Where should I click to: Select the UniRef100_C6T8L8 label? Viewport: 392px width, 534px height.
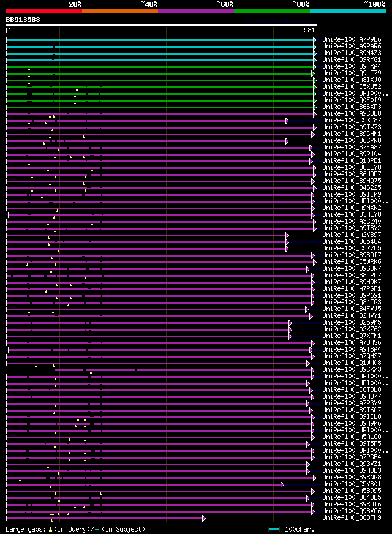pos(352,390)
